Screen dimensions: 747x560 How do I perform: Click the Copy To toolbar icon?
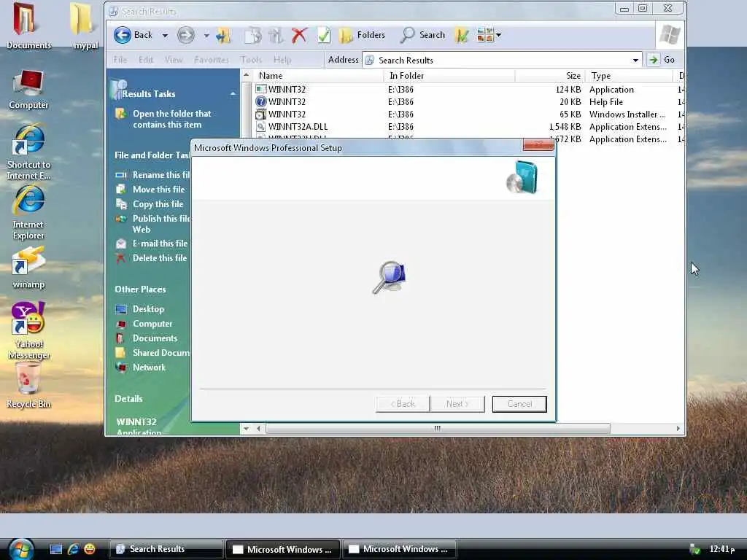pos(276,35)
